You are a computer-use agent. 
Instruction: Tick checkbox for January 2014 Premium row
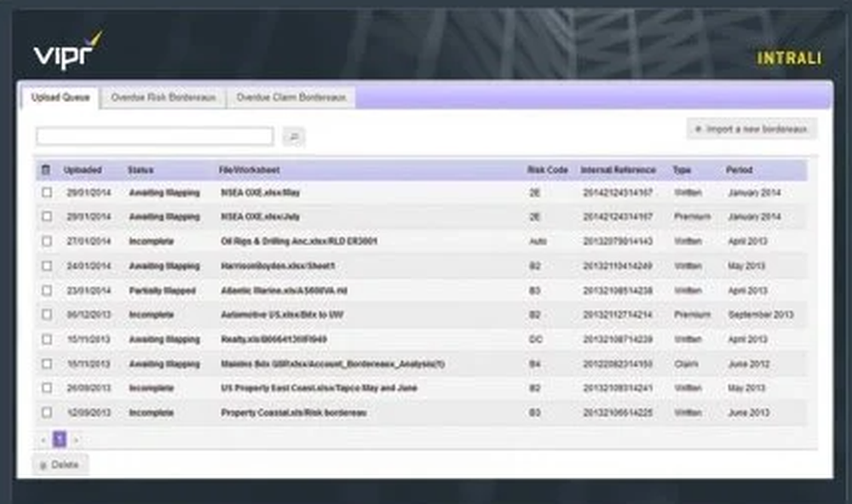point(47,216)
